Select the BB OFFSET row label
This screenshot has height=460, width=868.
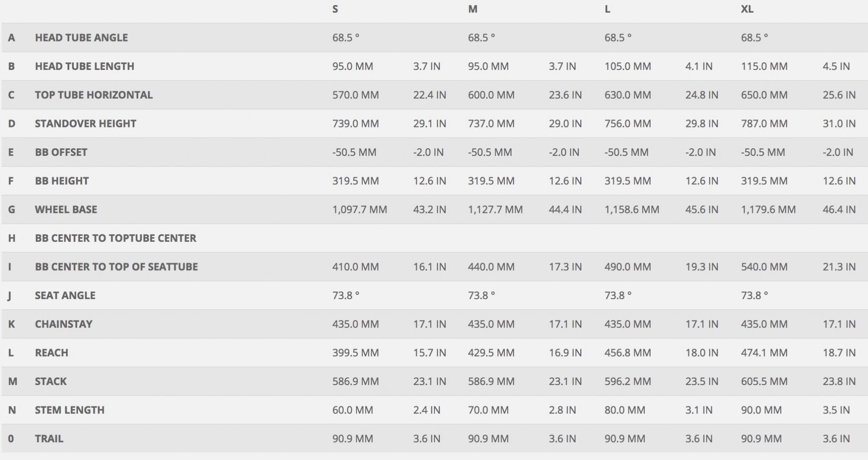pyautogui.click(x=61, y=152)
